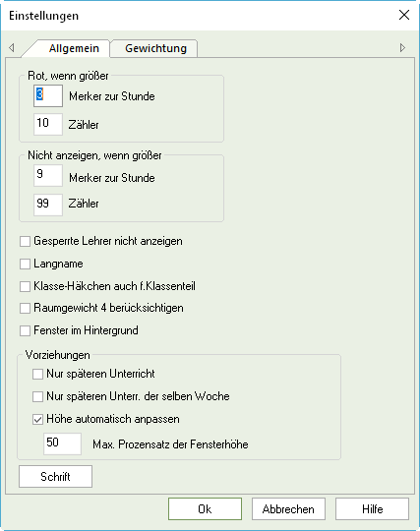The image size is (420, 531).
Task: Close the Einstellungen dialog
Action: (x=404, y=15)
